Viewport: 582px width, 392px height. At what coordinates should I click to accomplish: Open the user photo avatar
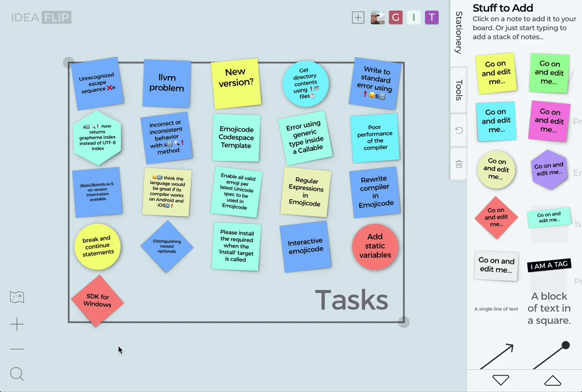point(377,18)
